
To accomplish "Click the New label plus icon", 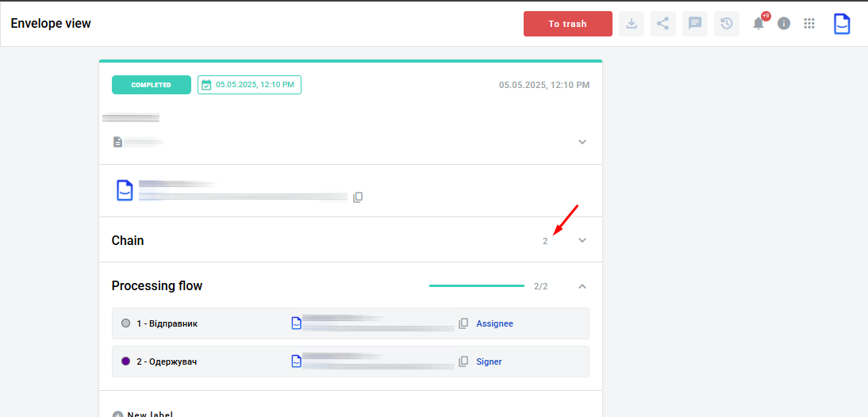I will pyautogui.click(x=117, y=415).
